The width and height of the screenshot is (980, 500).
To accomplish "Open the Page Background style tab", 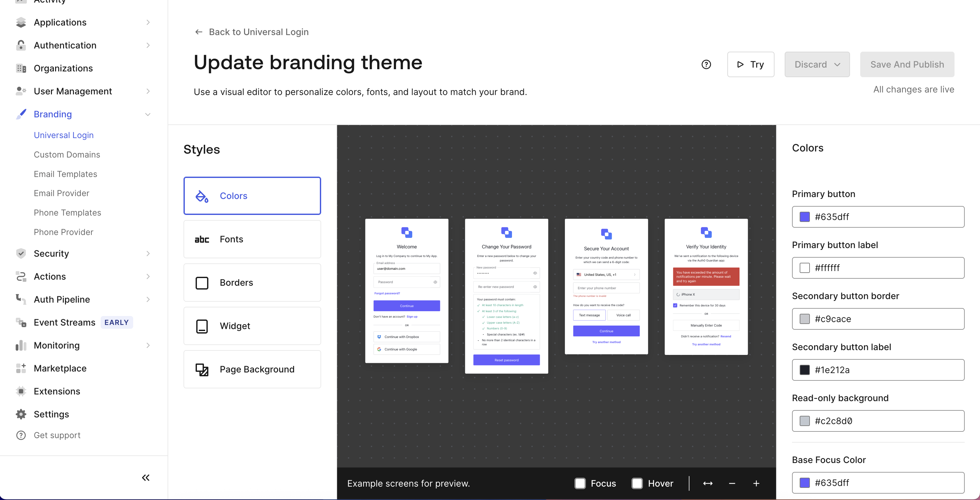I will pos(252,369).
